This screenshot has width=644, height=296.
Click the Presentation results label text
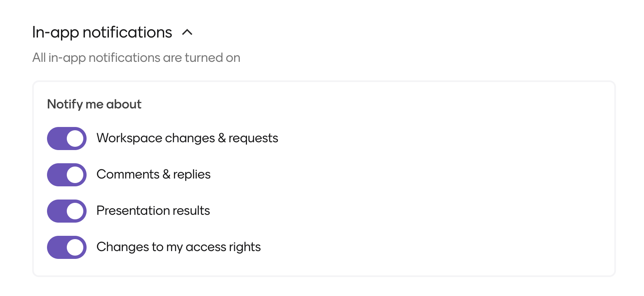[x=153, y=211]
